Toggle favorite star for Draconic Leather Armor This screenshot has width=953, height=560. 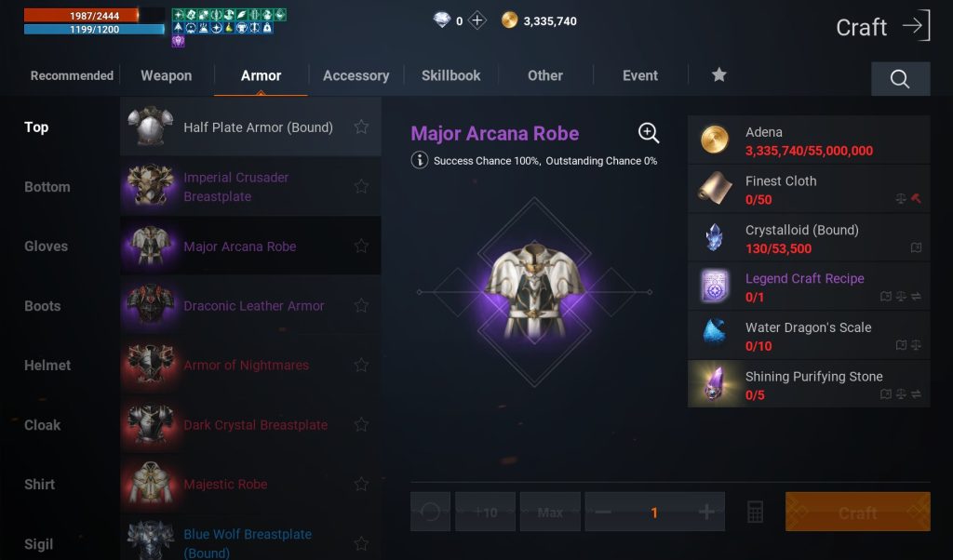361,305
